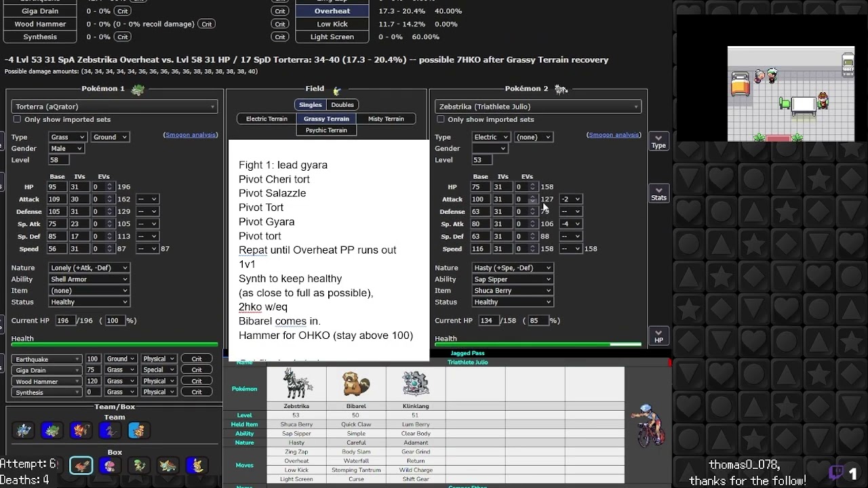Select Giga Drain result button
The height and width of the screenshot is (488, 868).
tap(40, 11)
